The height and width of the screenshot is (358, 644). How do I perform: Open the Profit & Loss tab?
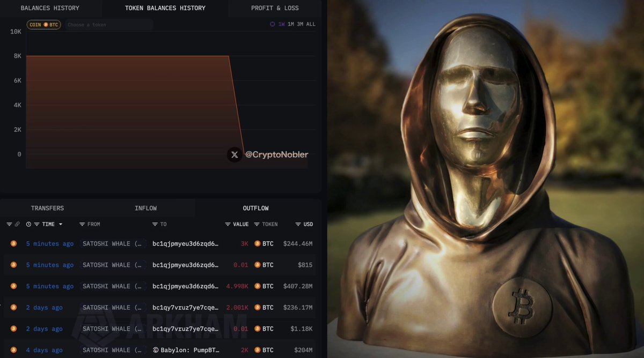click(x=275, y=8)
